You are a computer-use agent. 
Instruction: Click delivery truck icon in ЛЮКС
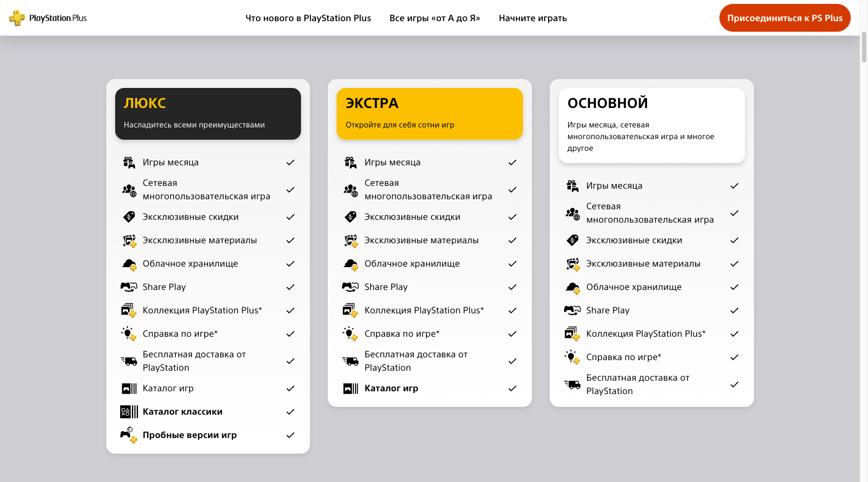129,361
